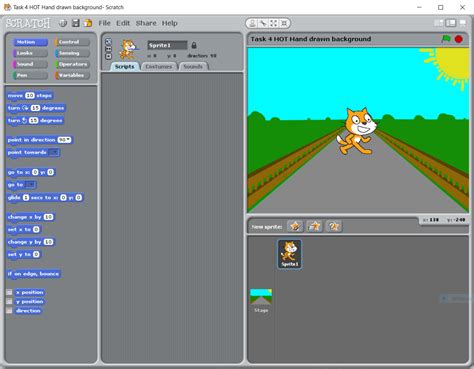Select the delete scissors tool
Screen dimensions: 474x369
tap(263, 23)
